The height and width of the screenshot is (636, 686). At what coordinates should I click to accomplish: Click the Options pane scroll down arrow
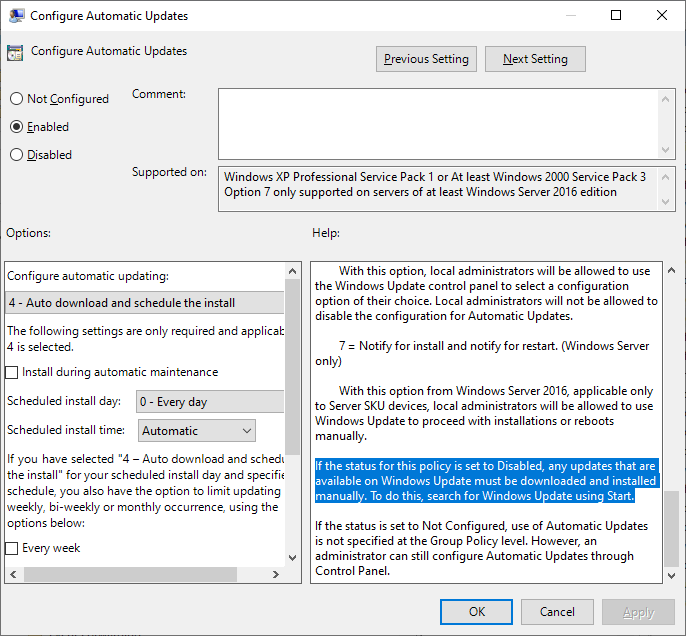click(293, 558)
